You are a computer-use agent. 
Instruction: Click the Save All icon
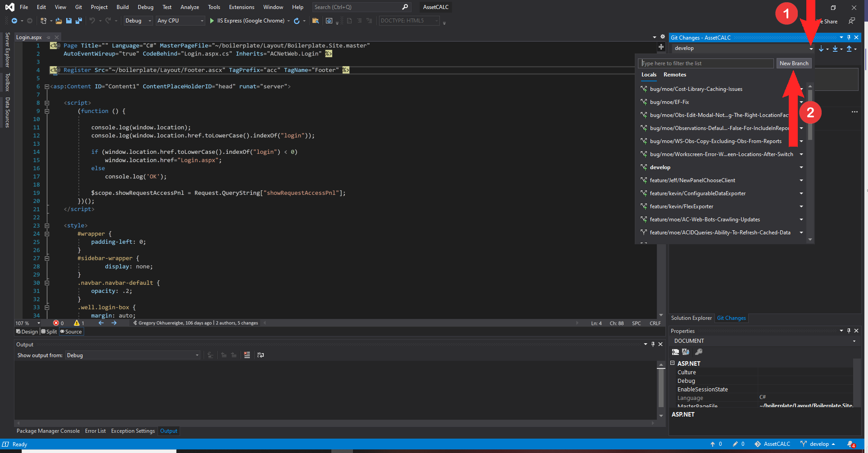(79, 21)
